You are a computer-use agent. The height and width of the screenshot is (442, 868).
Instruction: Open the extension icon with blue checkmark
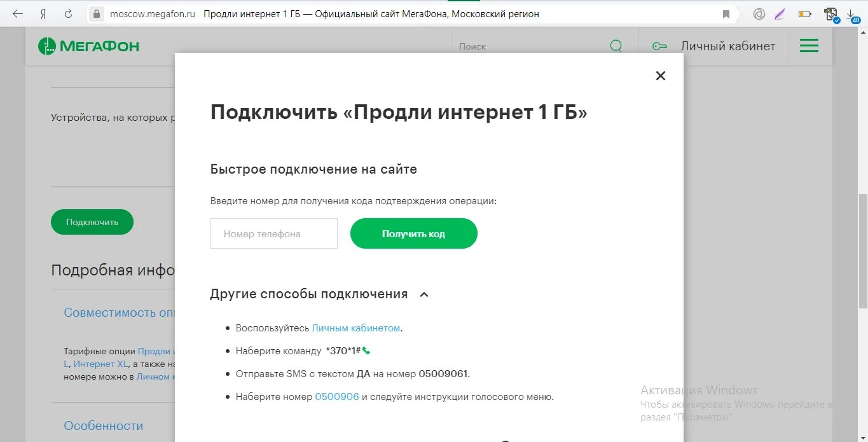(831, 14)
